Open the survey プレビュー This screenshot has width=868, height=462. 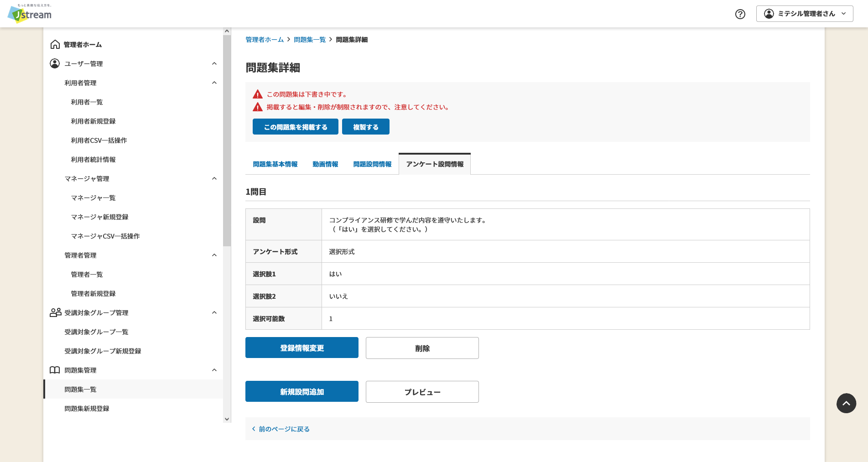tap(421, 391)
